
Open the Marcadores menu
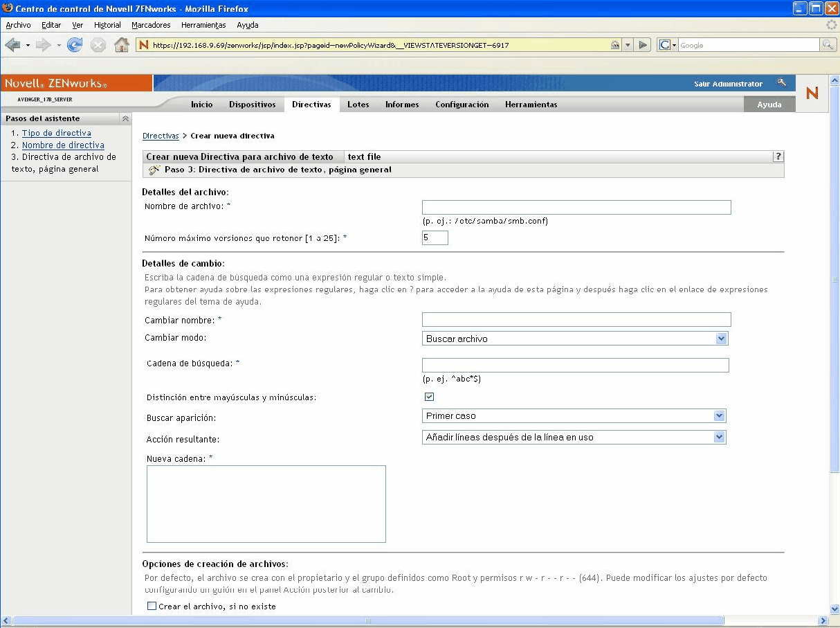tap(151, 25)
